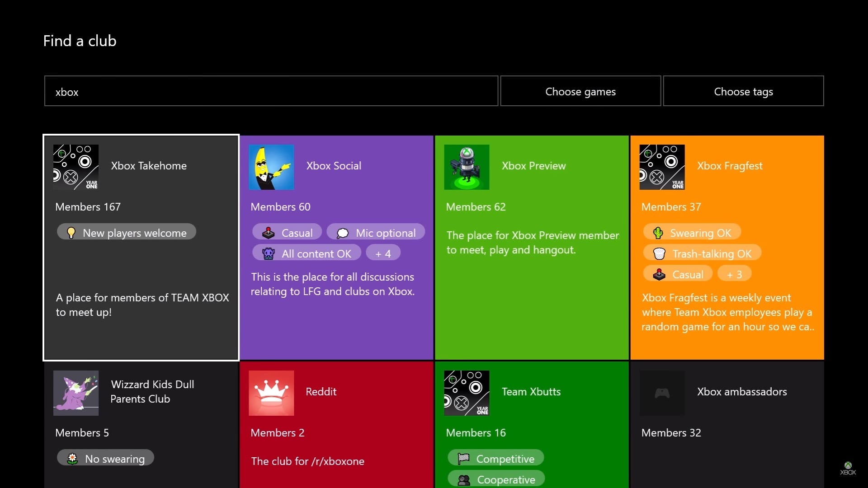The height and width of the screenshot is (488, 868).
Task: Click Members 16 on Team Xbutts
Action: click(476, 433)
